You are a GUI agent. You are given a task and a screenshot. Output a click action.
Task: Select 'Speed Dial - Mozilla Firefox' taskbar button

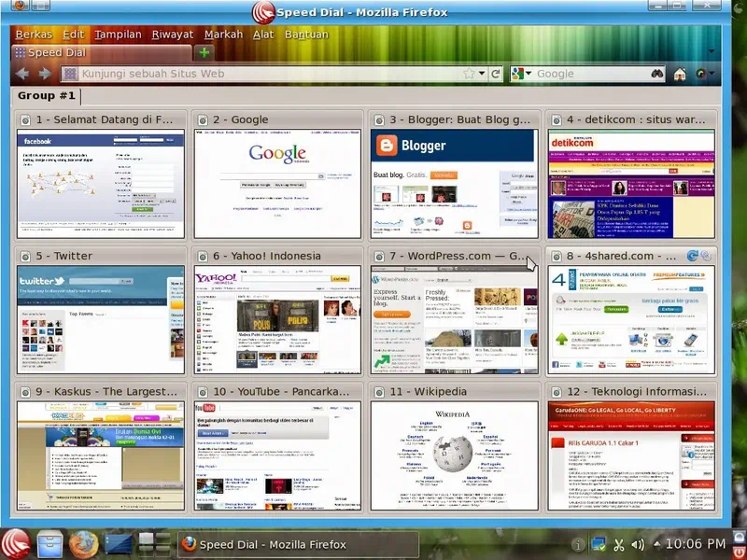coord(298,544)
